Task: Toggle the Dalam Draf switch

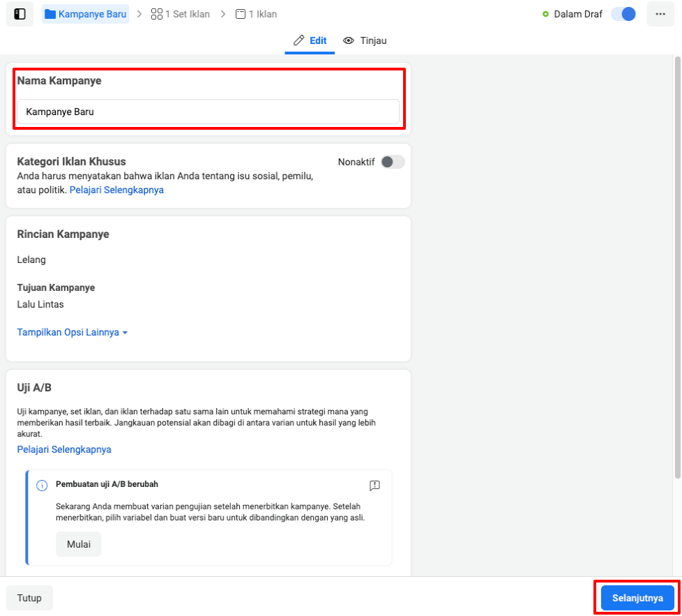Action: coord(623,14)
